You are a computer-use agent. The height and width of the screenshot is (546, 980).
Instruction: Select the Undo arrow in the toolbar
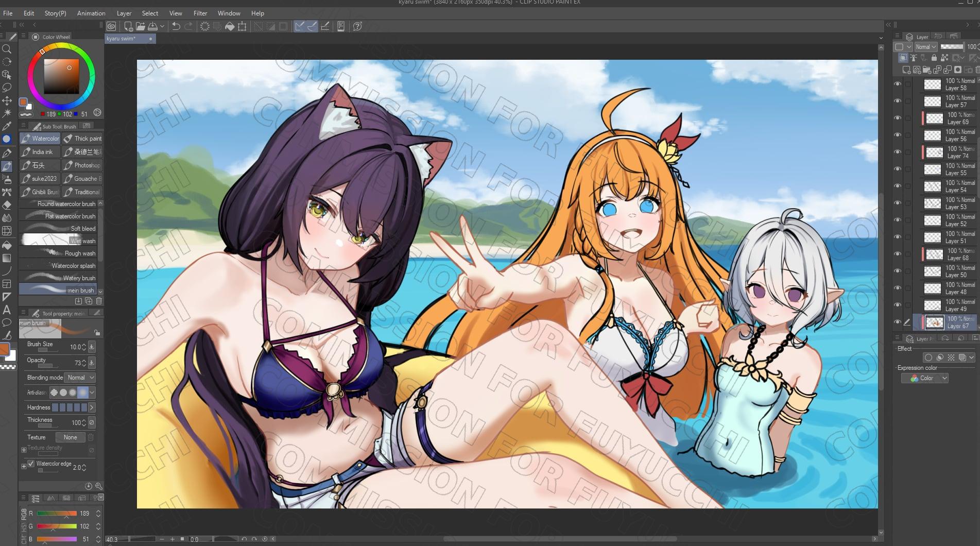176,26
